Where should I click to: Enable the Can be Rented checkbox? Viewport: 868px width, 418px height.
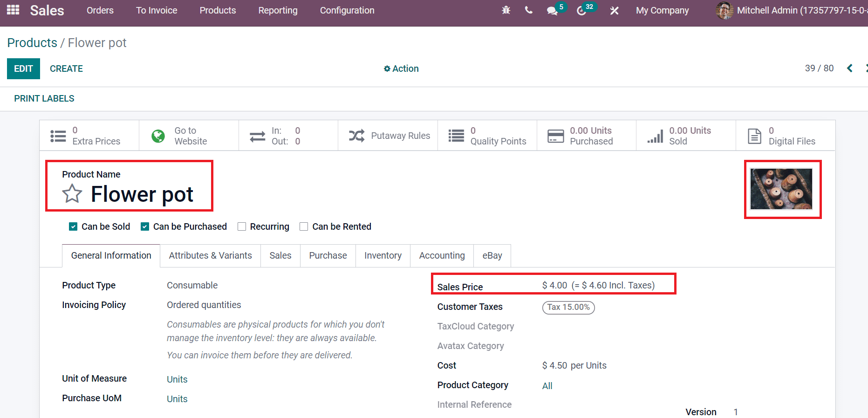(304, 226)
